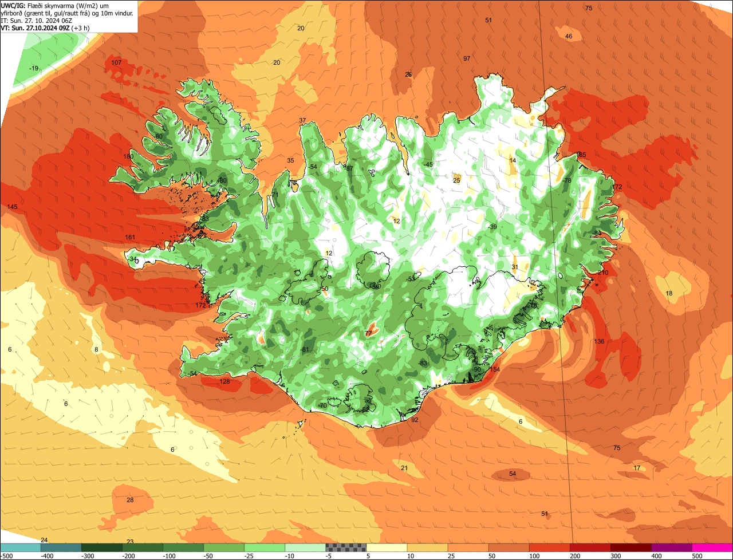Screen dimensions: 733x560
Task: Click the 35 value in the northern bay
Action: (x=290, y=161)
